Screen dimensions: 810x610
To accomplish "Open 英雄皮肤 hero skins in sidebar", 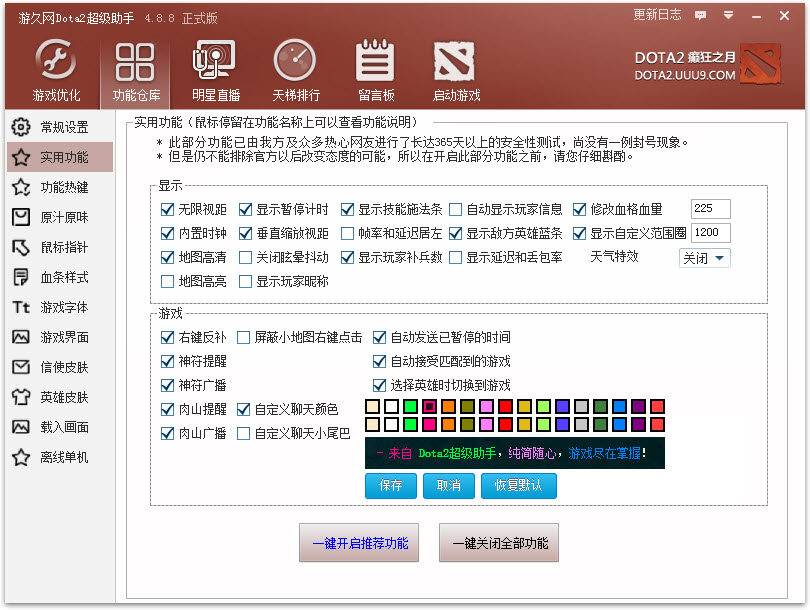I will coord(58,397).
